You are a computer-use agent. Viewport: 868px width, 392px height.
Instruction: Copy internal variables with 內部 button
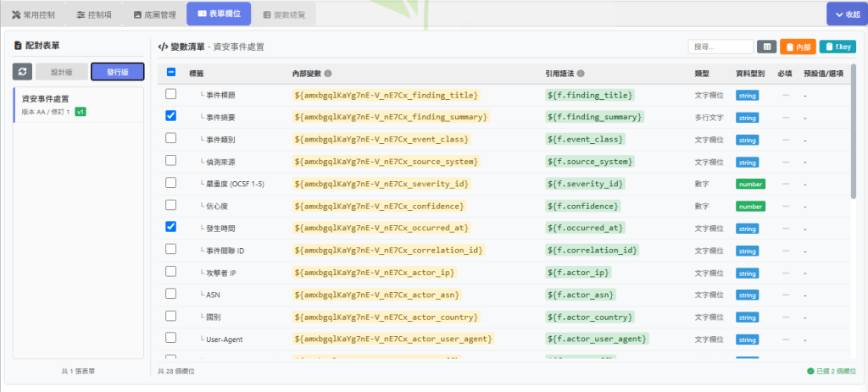(x=798, y=47)
